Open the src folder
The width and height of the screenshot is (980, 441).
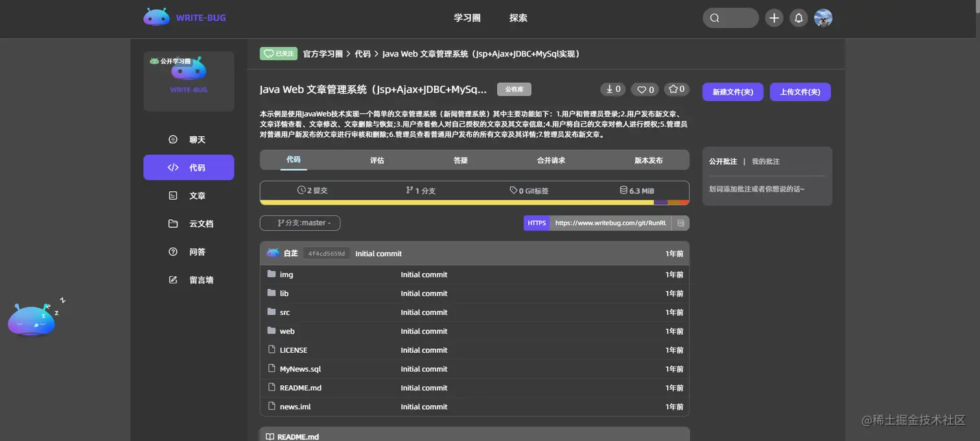(285, 312)
